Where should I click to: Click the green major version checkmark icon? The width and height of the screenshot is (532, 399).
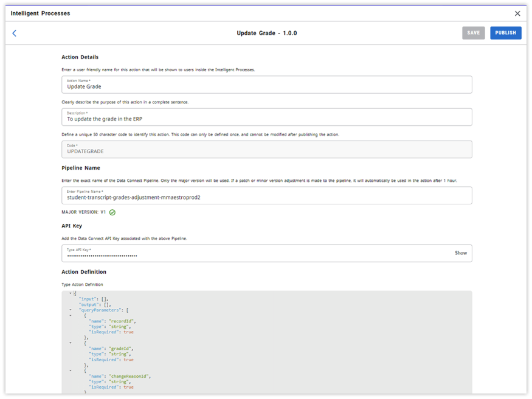(112, 212)
